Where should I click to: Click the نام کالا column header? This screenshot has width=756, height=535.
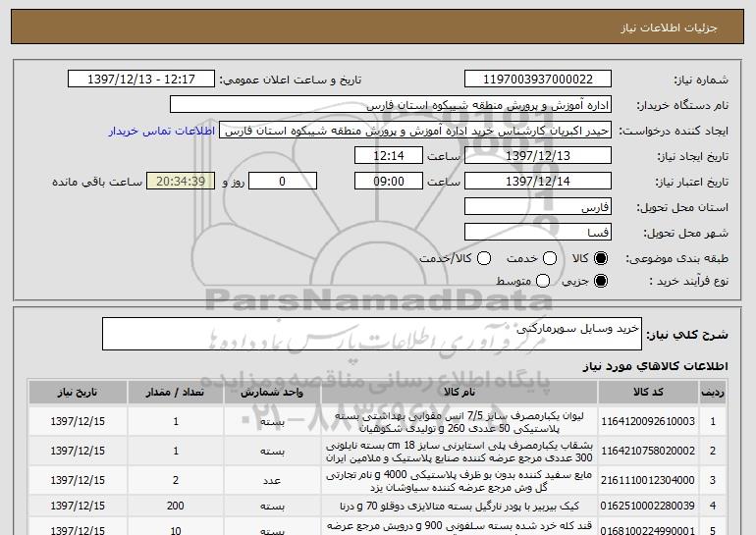coord(459,393)
